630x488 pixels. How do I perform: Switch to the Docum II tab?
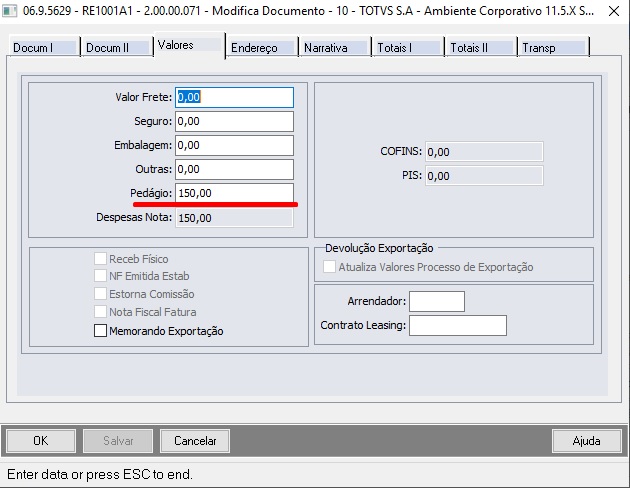[x=117, y=47]
